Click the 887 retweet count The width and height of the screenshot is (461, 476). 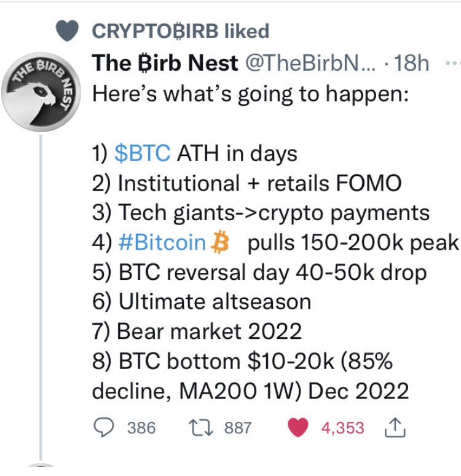tap(238, 427)
